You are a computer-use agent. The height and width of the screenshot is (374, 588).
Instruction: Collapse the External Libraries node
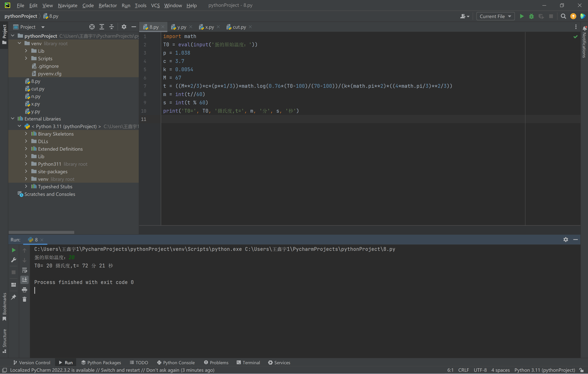click(13, 119)
